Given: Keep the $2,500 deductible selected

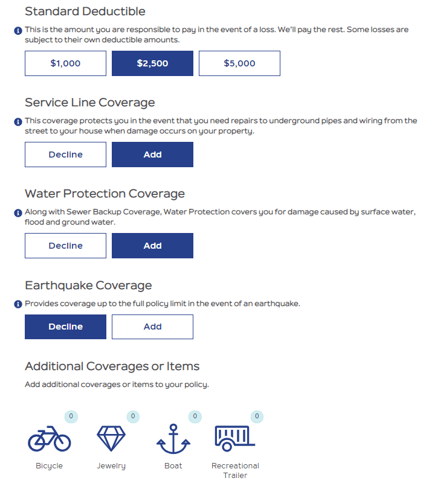Looking at the screenshot, I should [152, 63].
